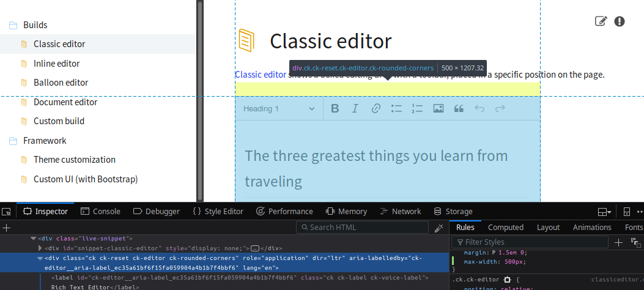Screen dimensions: 644x290
Task: Apply block quote formatting
Action: pos(459,108)
